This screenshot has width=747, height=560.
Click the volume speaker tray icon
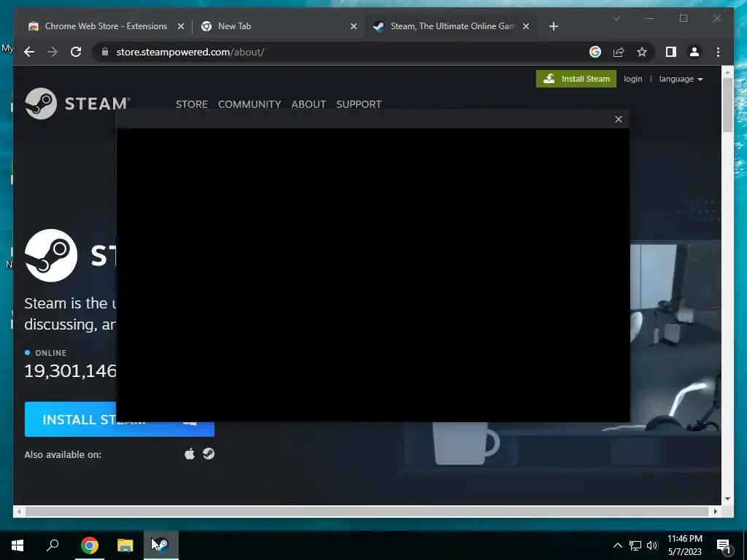(652, 545)
